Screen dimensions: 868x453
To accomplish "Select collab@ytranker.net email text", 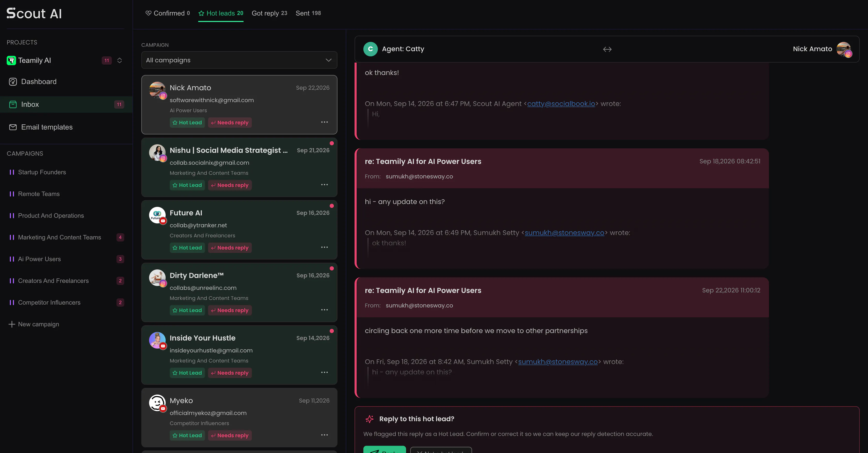I will tap(198, 225).
